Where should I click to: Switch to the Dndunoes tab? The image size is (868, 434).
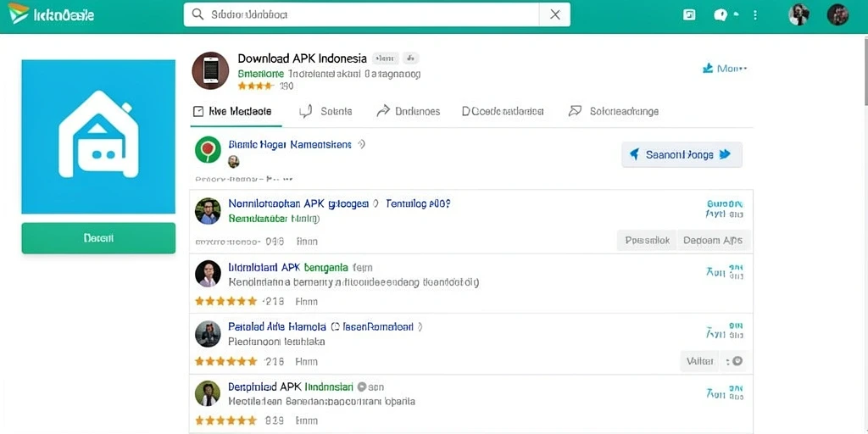pyautogui.click(x=408, y=111)
